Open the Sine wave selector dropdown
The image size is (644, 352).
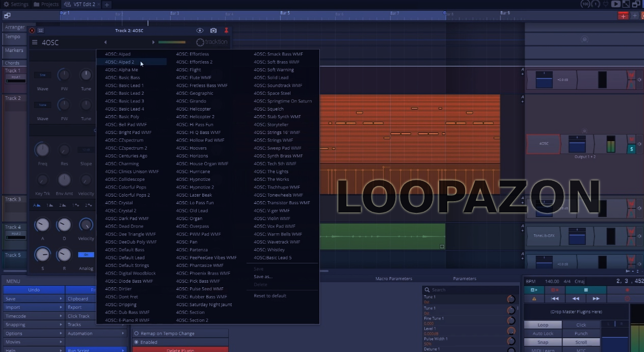coord(42,75)
